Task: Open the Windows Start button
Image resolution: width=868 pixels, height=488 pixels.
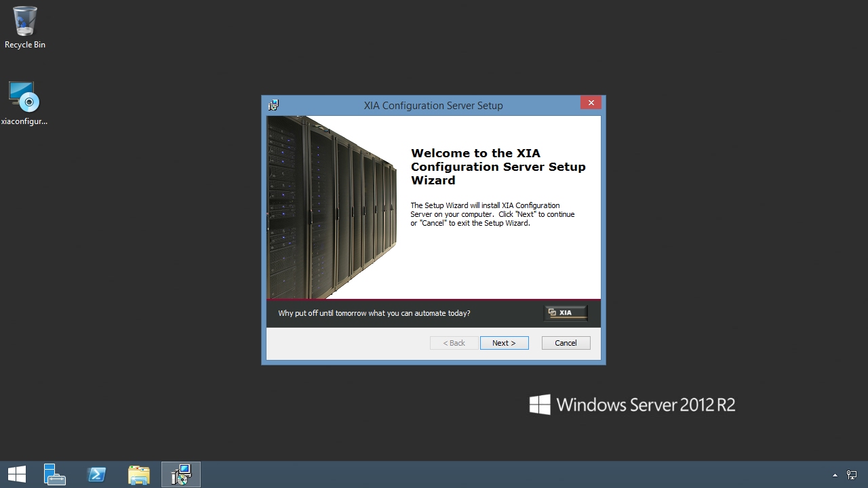Action: tap(17, 474)
